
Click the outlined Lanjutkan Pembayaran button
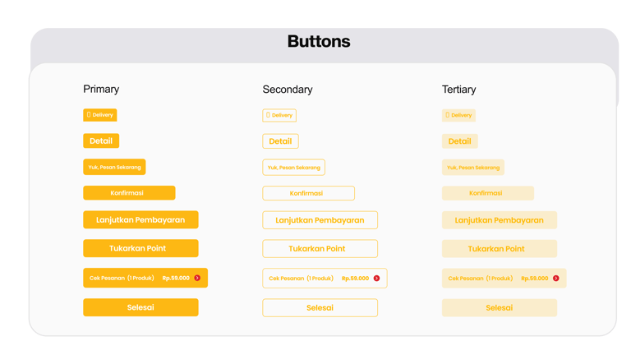click(x=320, y=220)
